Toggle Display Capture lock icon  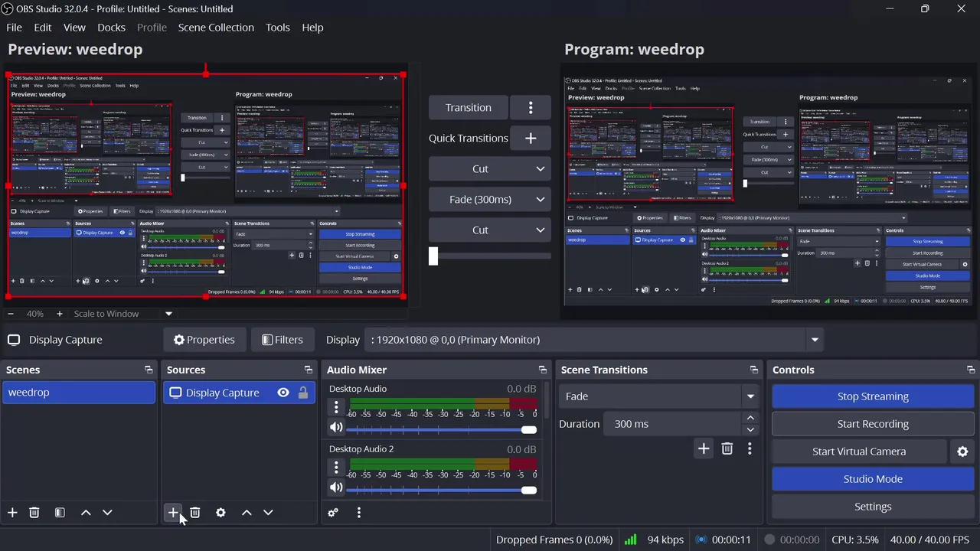303,393
